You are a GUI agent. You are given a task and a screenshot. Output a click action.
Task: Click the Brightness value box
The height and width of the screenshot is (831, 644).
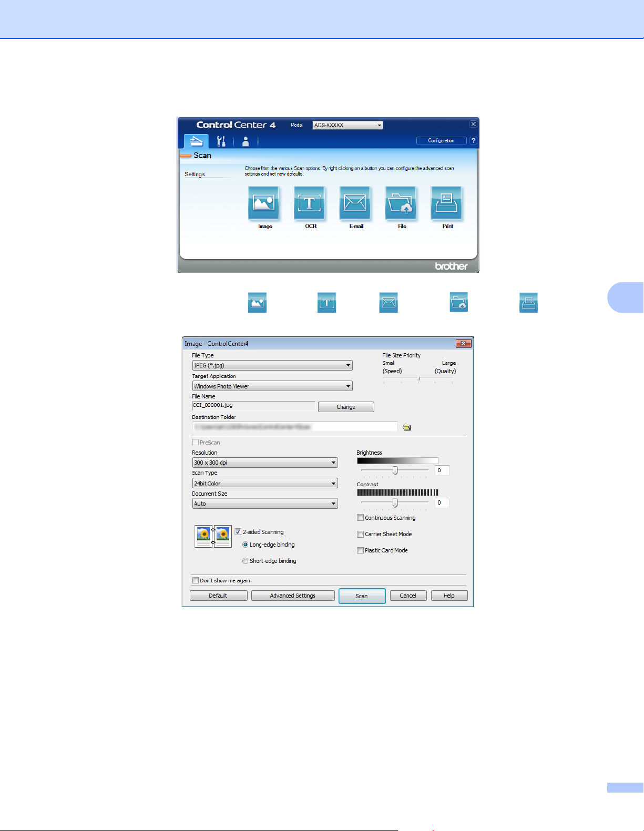[x=442, y=470]
